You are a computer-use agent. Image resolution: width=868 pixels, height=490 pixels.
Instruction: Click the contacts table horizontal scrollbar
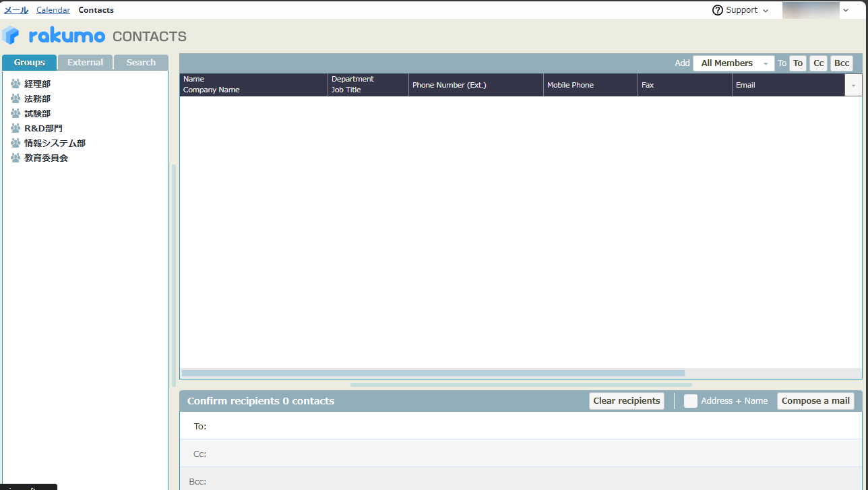point(433,373)
